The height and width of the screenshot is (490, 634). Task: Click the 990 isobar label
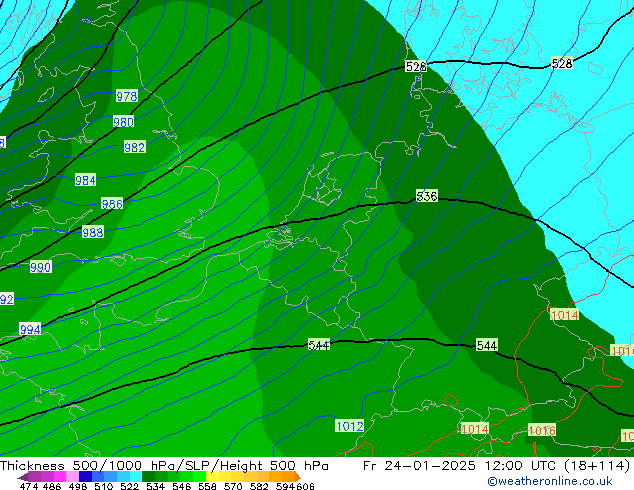point(40,267)
